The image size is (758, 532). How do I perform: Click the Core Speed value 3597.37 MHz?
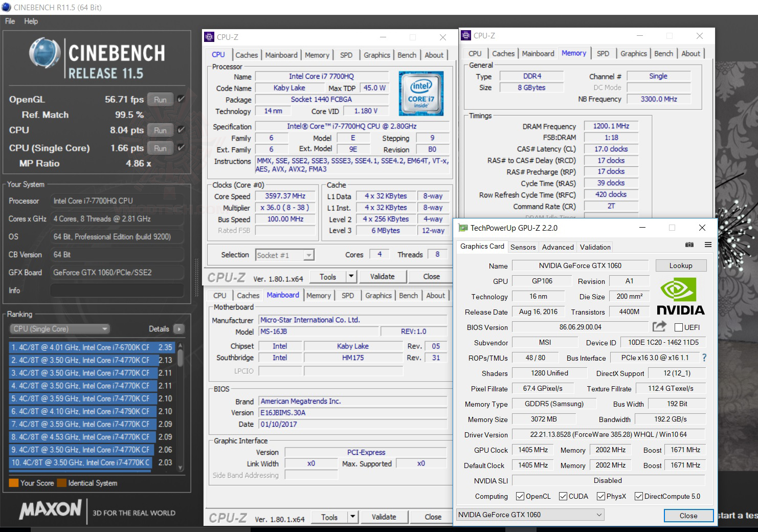[285, 196]
